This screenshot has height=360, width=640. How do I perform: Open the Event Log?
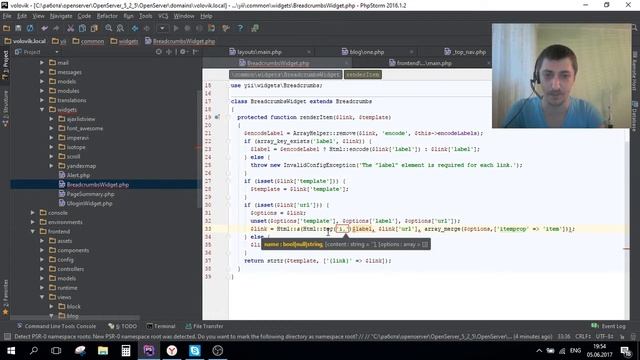609,326
